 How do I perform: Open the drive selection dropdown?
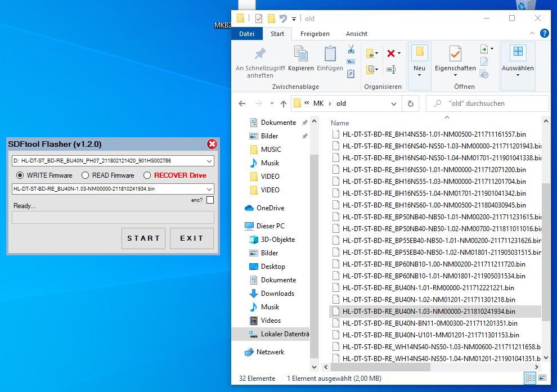point(209,161)
